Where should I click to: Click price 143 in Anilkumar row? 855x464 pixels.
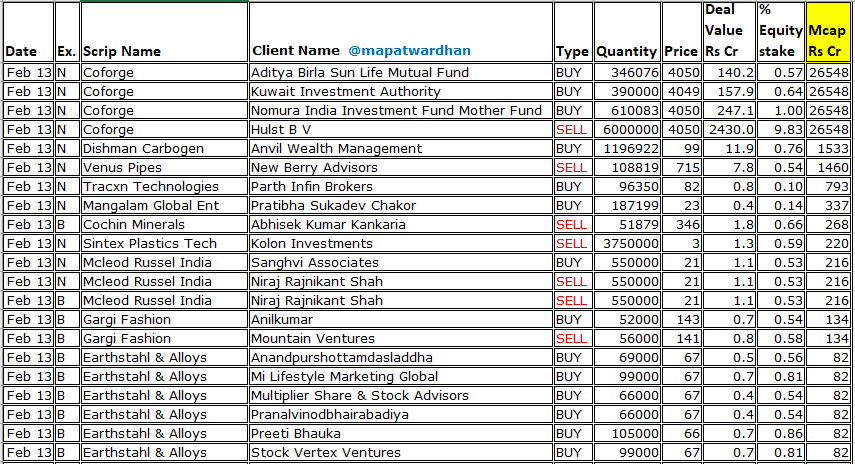682,320
